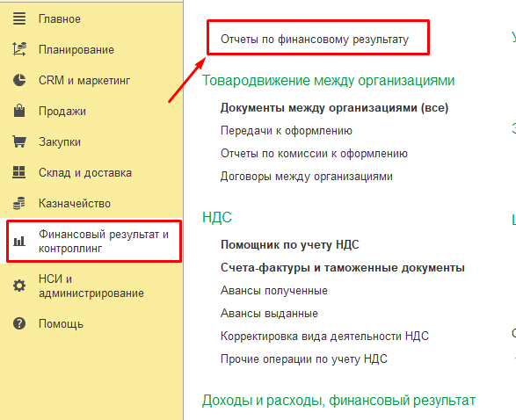Viewport: 516px width, 420px height.
Task: Open Отчеты по комиссии к оформлению
Action: pos(314,153)
